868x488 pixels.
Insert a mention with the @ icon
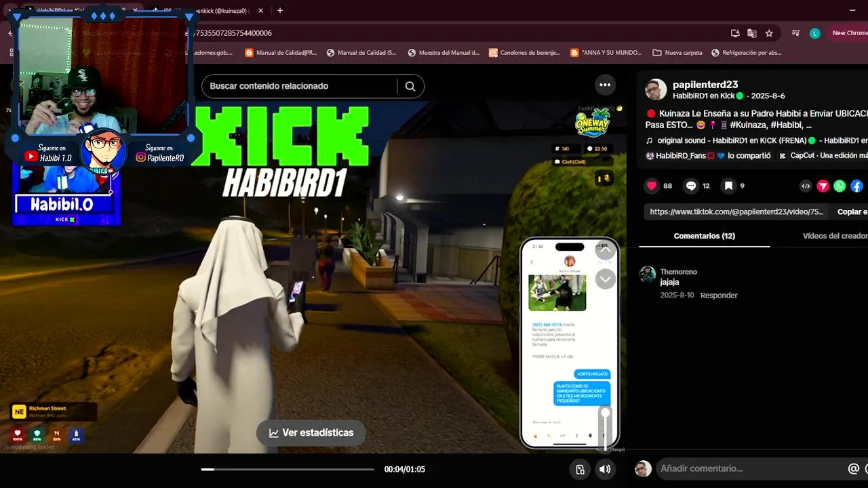(853, 468)
